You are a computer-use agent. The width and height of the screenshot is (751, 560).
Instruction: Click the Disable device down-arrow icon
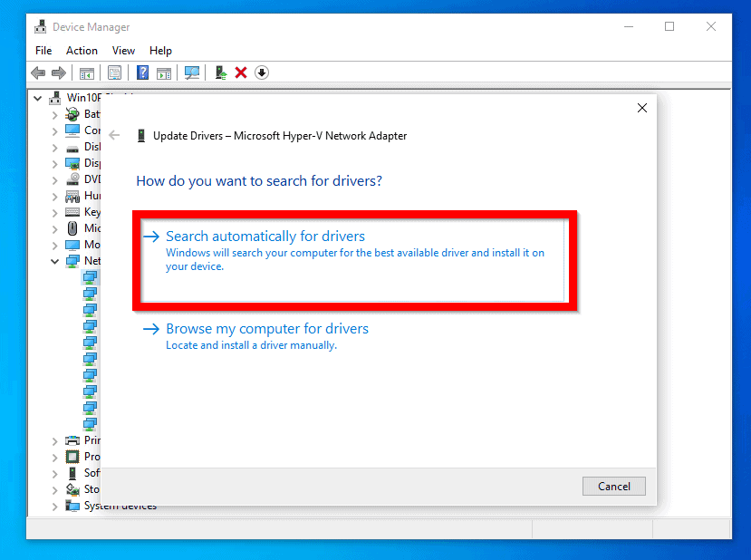tap(262, 72)
